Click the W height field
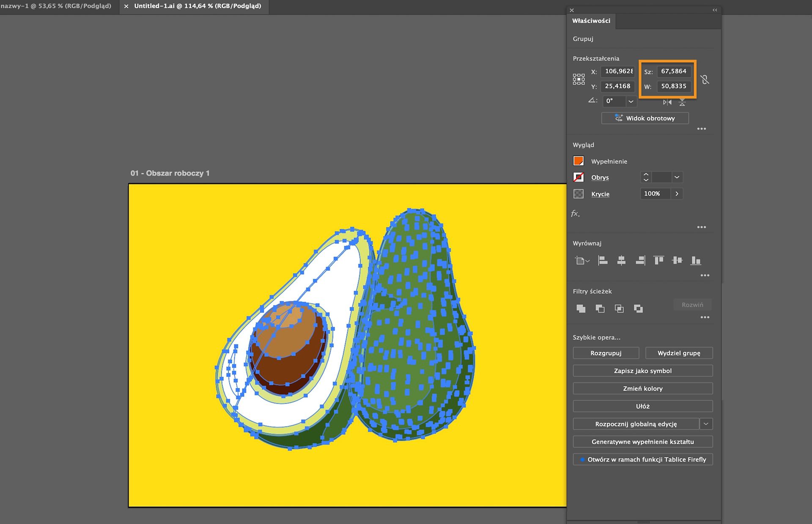 (x=674, y=86)
